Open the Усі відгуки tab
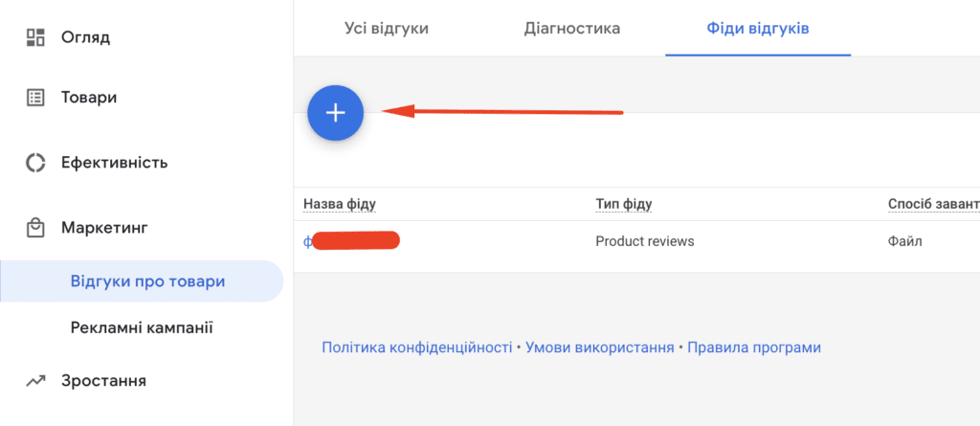The width and height of the screenshot is (980, 426). (387, 28)
